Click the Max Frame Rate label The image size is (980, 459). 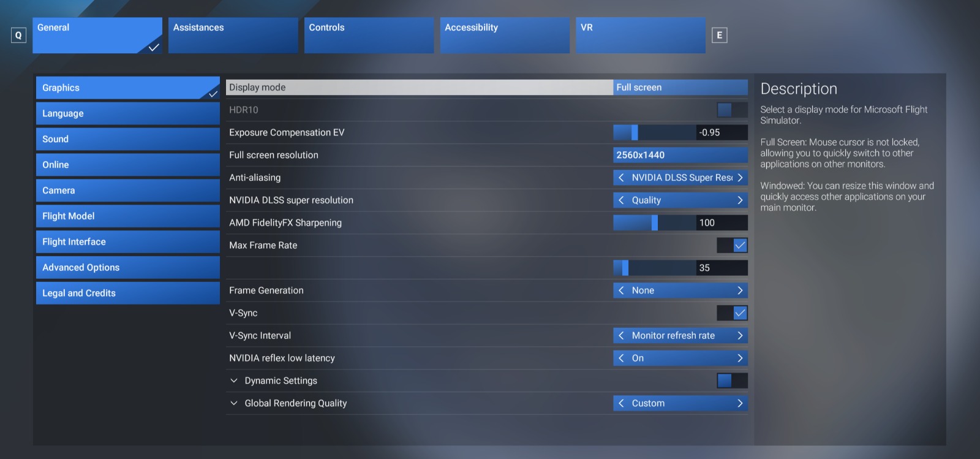pyautogui.click(x=263, y=246)
